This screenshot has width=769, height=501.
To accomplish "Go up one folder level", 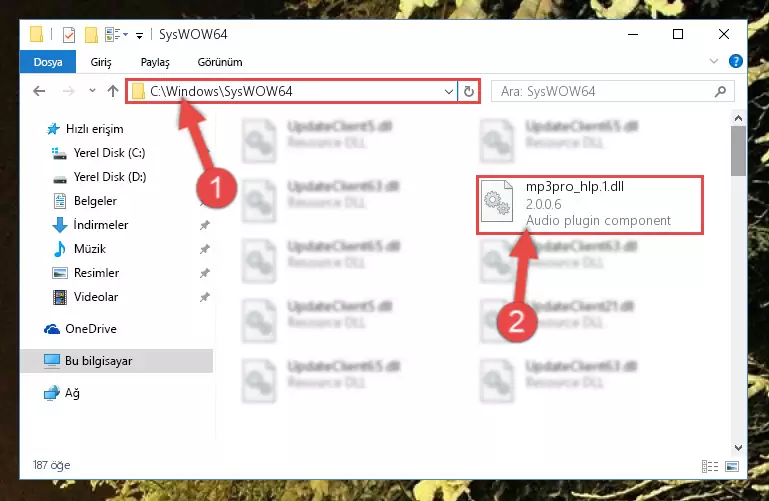I will point(113,91).
